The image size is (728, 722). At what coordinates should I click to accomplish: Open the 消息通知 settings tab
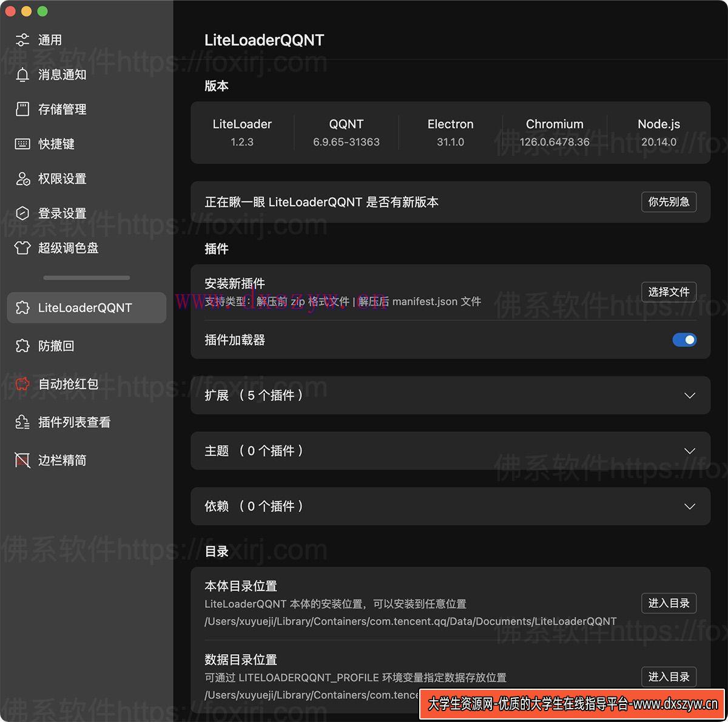click(x=86, y=75)
